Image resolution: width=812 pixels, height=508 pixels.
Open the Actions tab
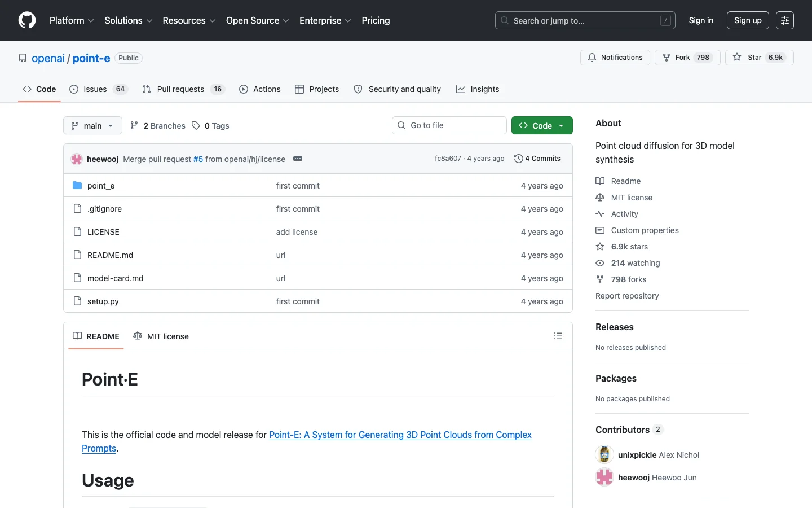click(260, 89)
